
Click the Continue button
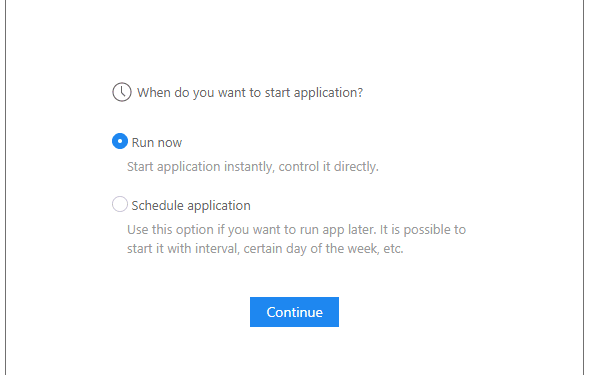pyautogui.click(x=294, y=312)
